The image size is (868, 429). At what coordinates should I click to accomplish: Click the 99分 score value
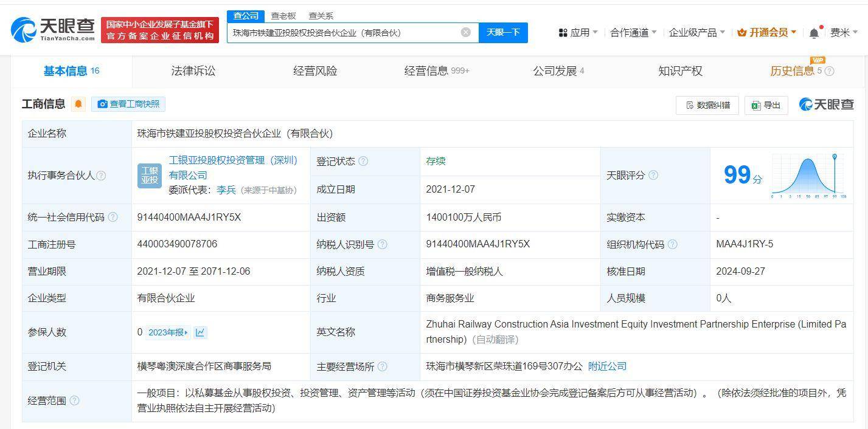[x=742, y=176]
